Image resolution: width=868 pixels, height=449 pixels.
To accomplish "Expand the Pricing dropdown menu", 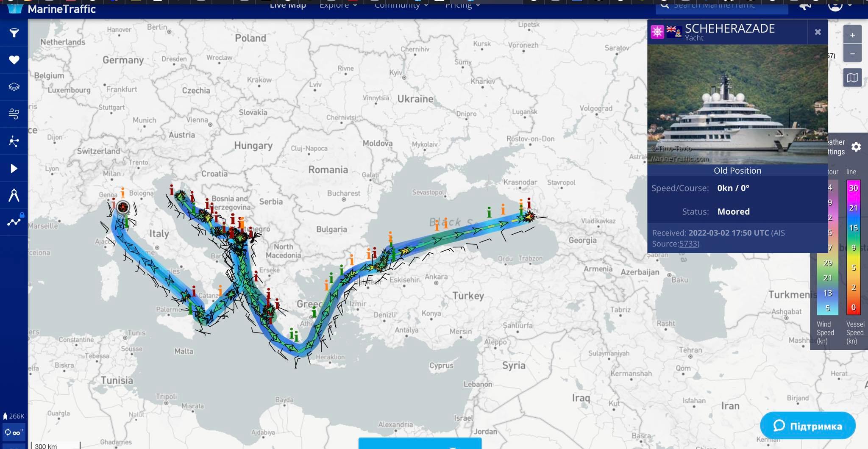I will (462, 6).
